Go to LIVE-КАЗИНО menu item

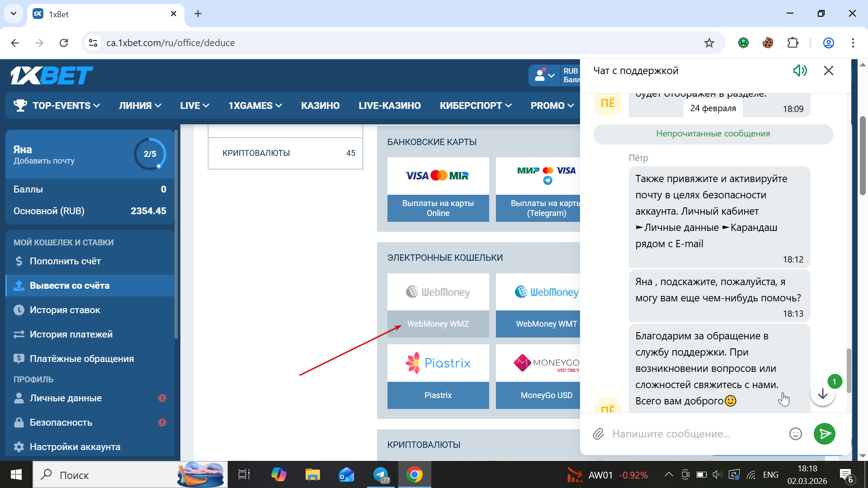coord(389,106)
